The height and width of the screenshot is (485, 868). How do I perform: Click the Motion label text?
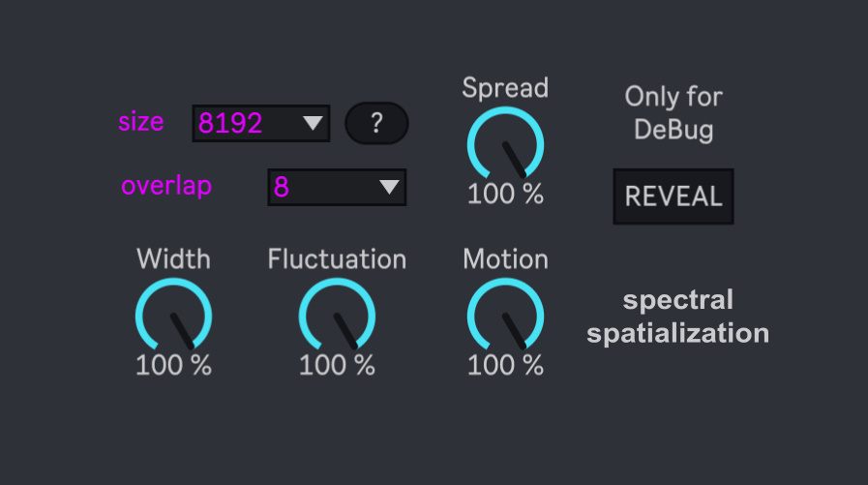tap(505, 259)
